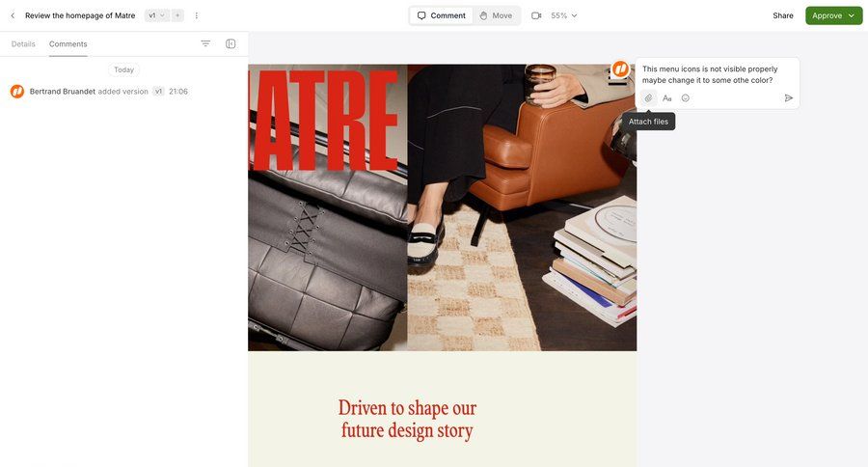Add a new version with plus button
Image resolution: width=868 pixels, height=467 pixels.
pyautogui.click(x=177, y=15)
